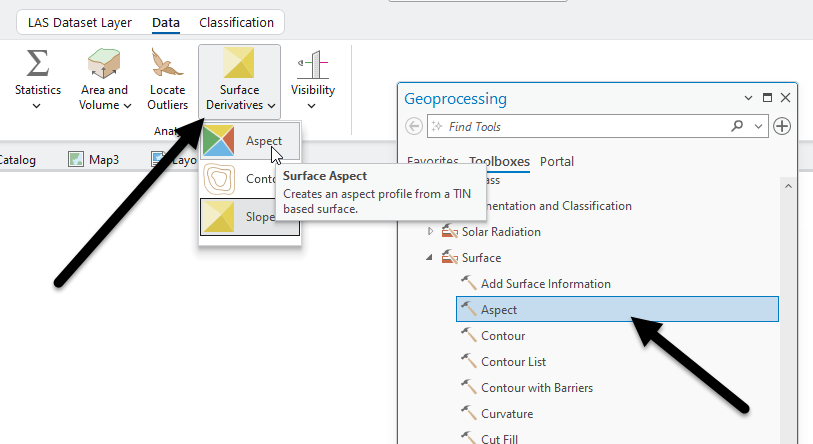Open the Catalog view tab

point(18,159)
